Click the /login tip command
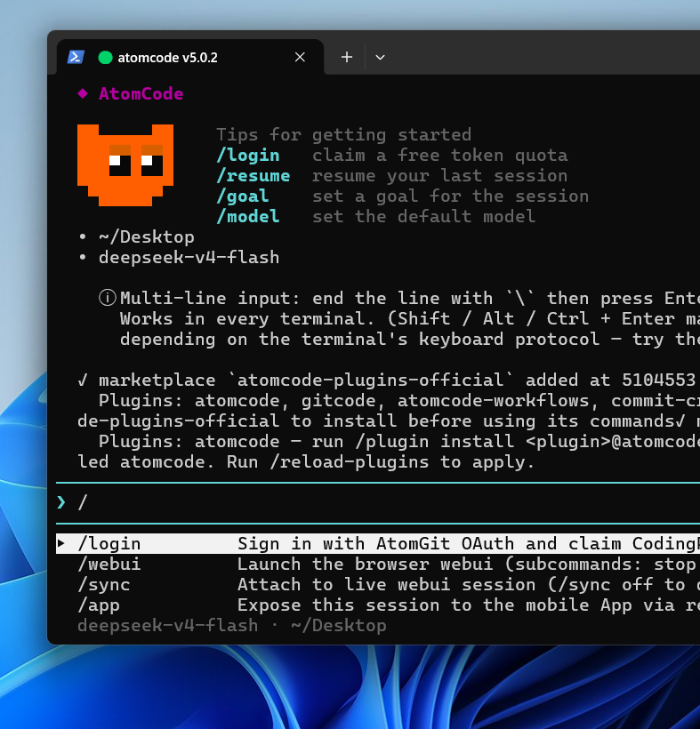The height and width of the screenshot is (729, 700). coord(248,155)
